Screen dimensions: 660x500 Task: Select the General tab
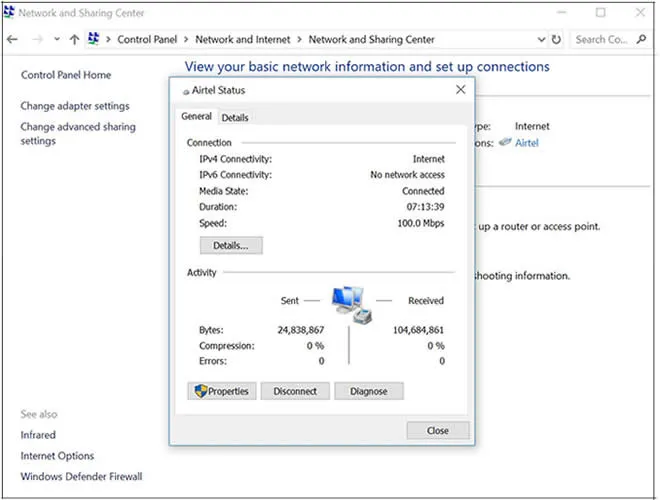[x=196, y=117]
